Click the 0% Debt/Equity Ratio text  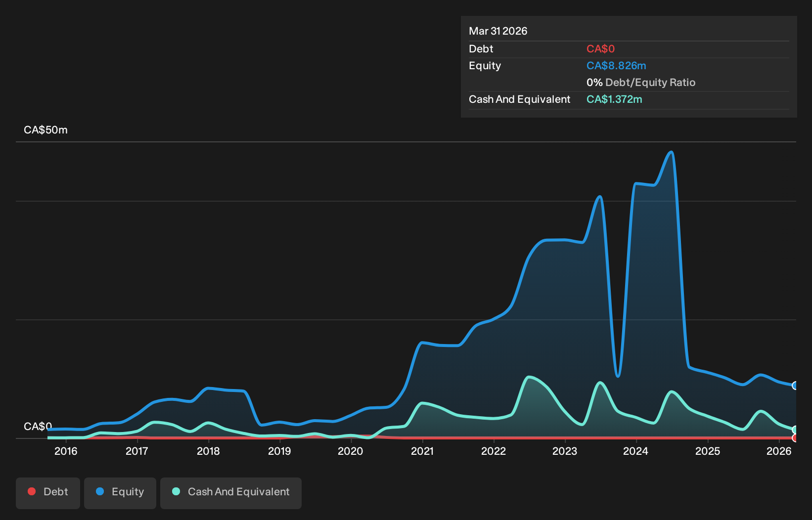pos(641,83)
